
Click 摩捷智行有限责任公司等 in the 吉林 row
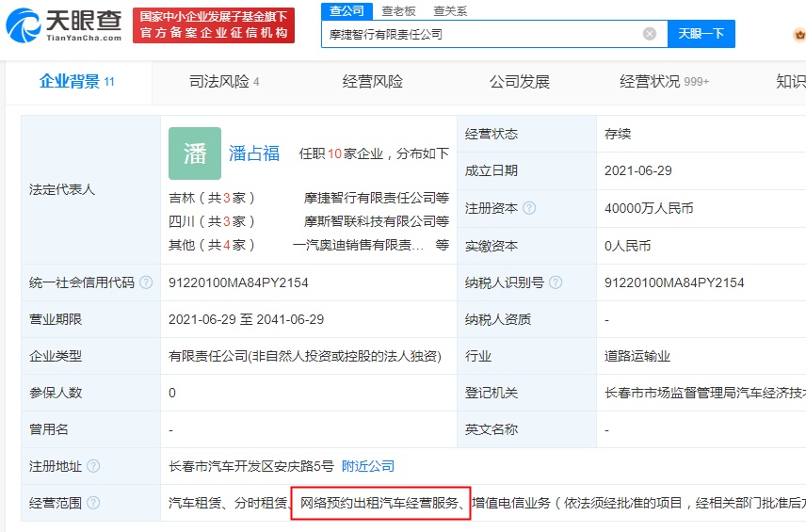377,198
